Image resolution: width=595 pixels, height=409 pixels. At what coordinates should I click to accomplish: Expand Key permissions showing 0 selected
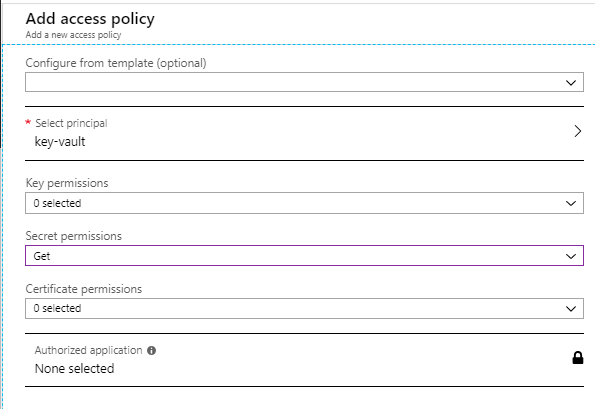pyautogui.click(x=304, y=203)
